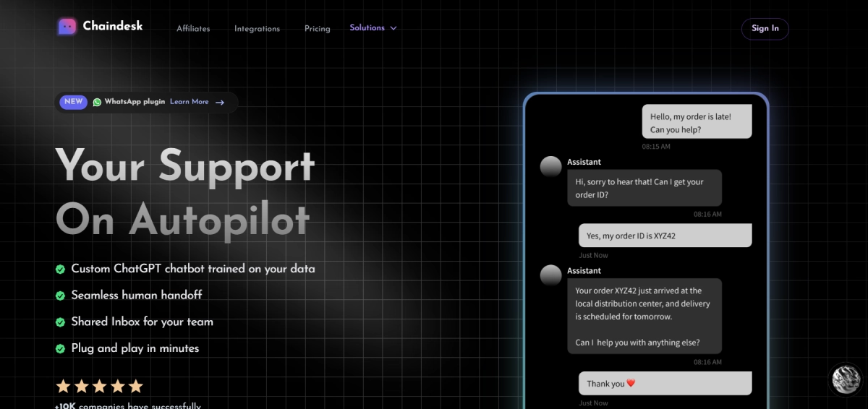This screenshot has height=409, width=868.
Task: Click the WhatsApp plugin icon
Action: coord(97,103)
